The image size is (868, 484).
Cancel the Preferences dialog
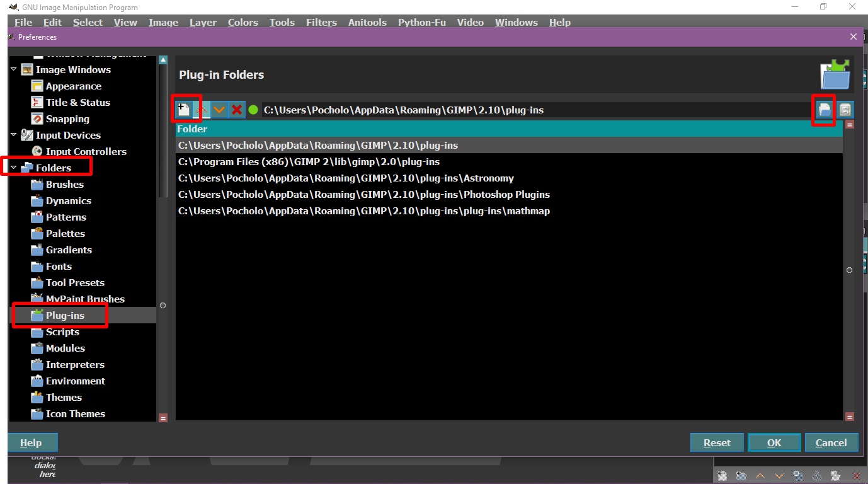831,442
